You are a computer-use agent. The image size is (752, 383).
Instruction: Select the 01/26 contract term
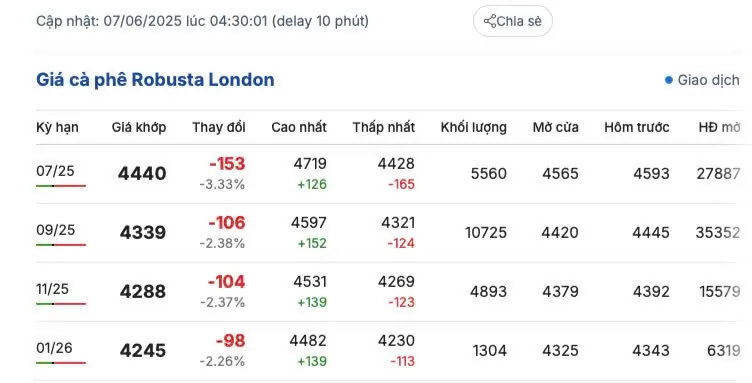[x=54, y=348]
